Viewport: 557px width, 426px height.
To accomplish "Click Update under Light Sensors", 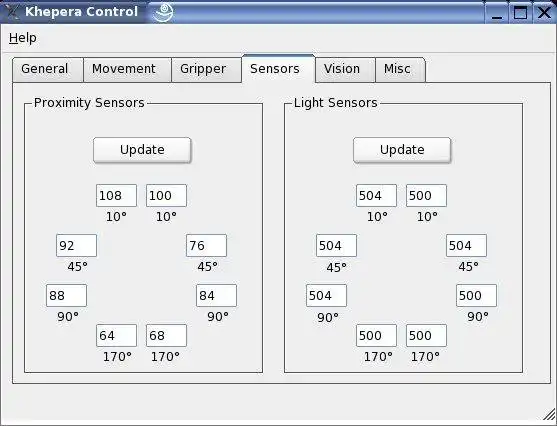I will pyautogui.click(x=402, y=150).
